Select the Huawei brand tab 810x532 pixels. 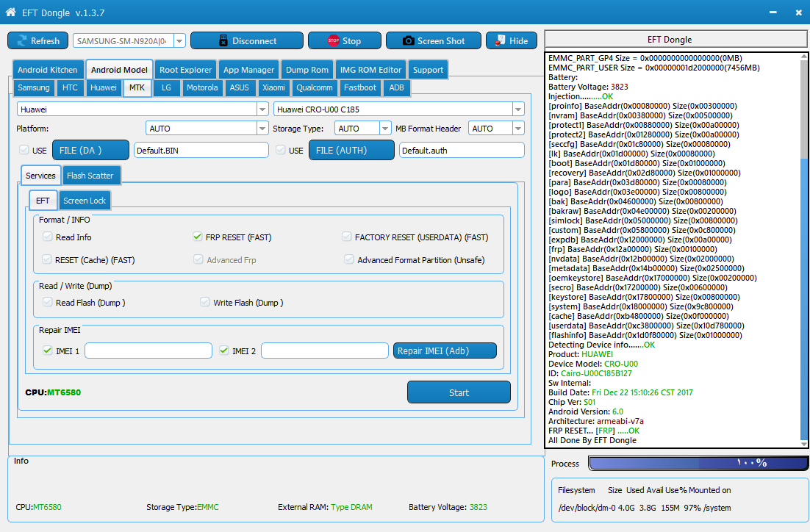point(104,87)
